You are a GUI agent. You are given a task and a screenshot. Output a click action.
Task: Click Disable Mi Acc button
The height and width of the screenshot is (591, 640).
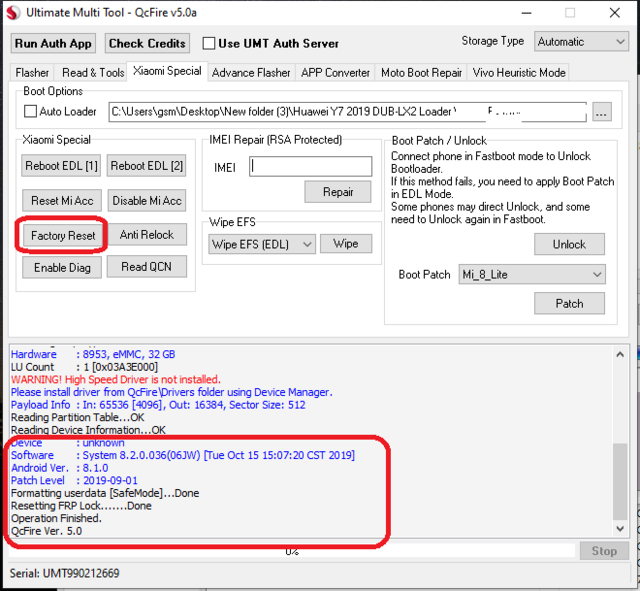147,200
